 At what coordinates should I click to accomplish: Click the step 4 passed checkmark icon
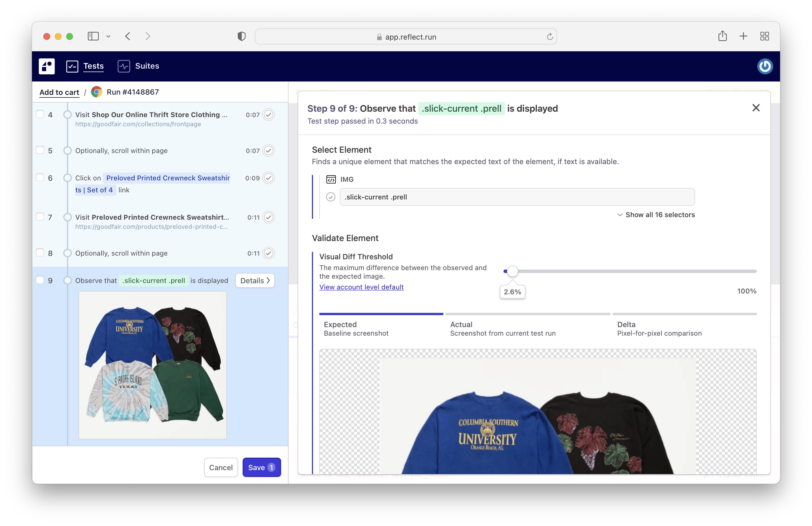pyautogui.click(x=269, y=115)
